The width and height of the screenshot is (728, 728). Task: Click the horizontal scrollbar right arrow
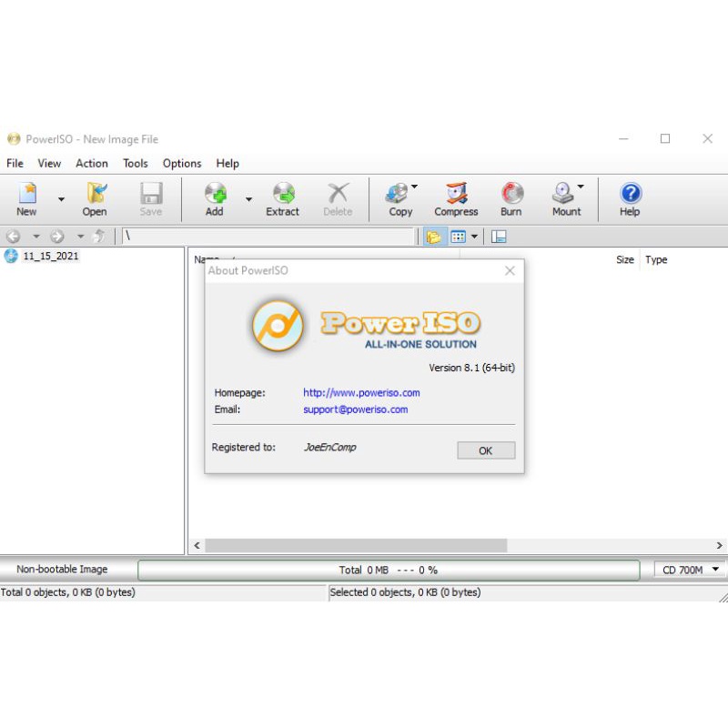click(719, 545)
